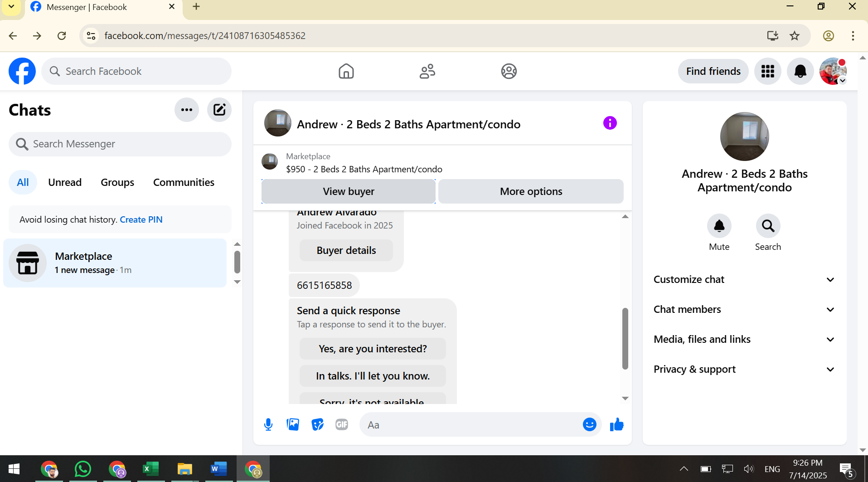This screenshot has height=482, width=868.
Task: Send a thumbs-up like
Action: [x=616, y=425]
